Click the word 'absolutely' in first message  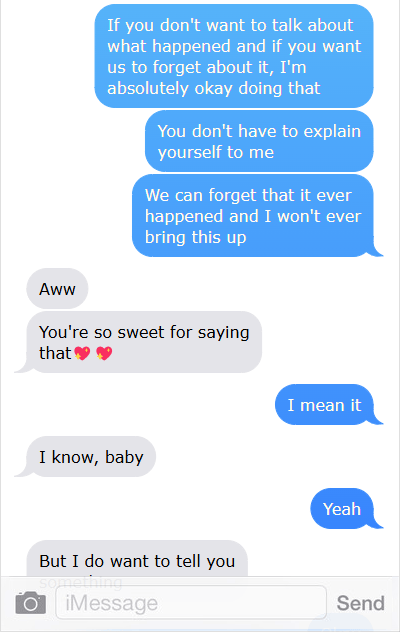pos(148,88)
